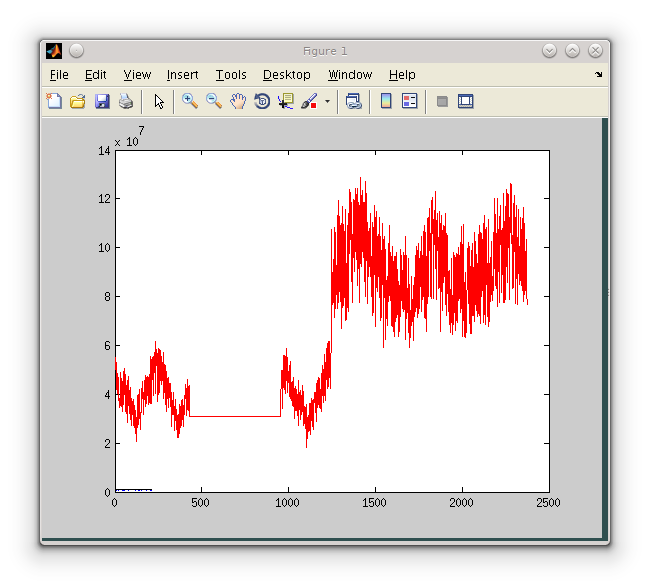650x585 pixels.
Task: Dock the figure with the menu bar arrow
Action: click(598, 75)
